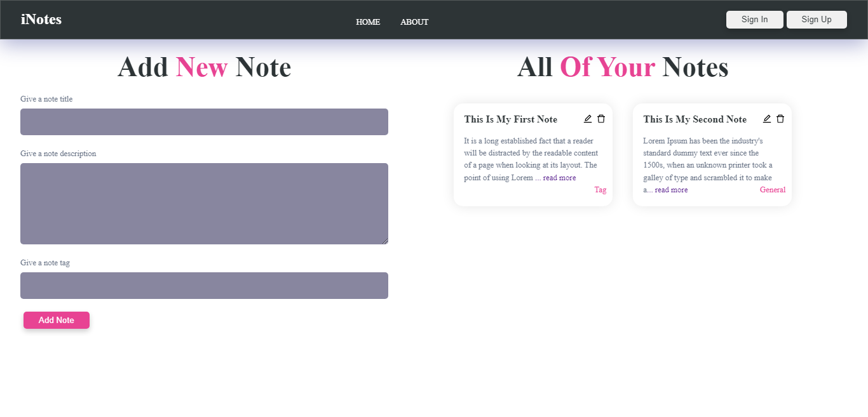Click the Sign Up button
868x417 pixels.
tap(817, 20)
